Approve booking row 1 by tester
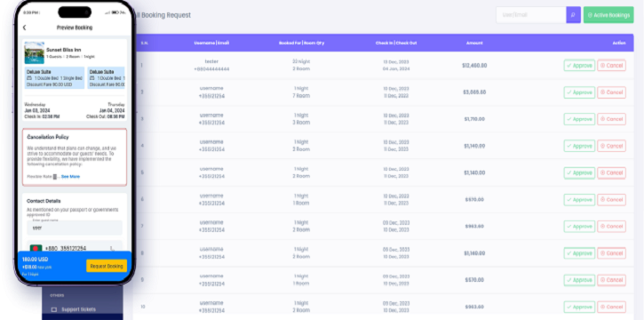The width and height of the screenshot is (644, 320). 579,65
